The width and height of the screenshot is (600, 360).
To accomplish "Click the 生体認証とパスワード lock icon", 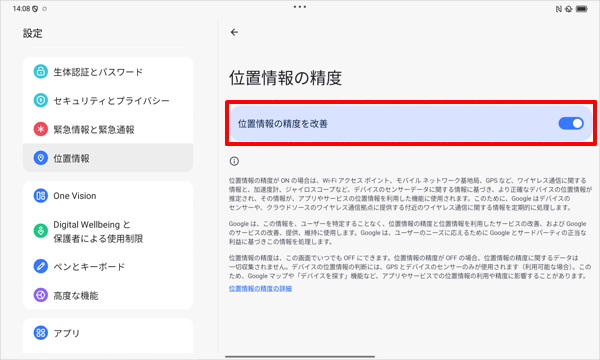I will coord(41,72).
